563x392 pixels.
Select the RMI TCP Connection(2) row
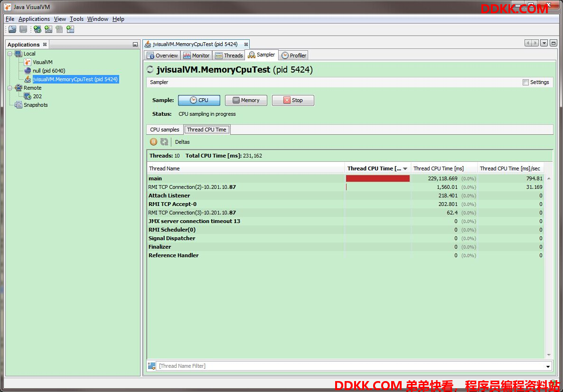coord(346,187)
